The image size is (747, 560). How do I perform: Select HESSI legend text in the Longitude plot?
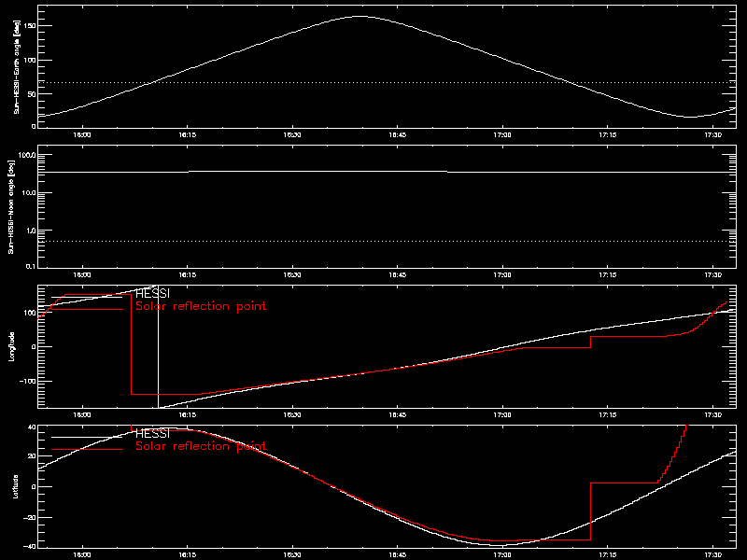(152, 294)
